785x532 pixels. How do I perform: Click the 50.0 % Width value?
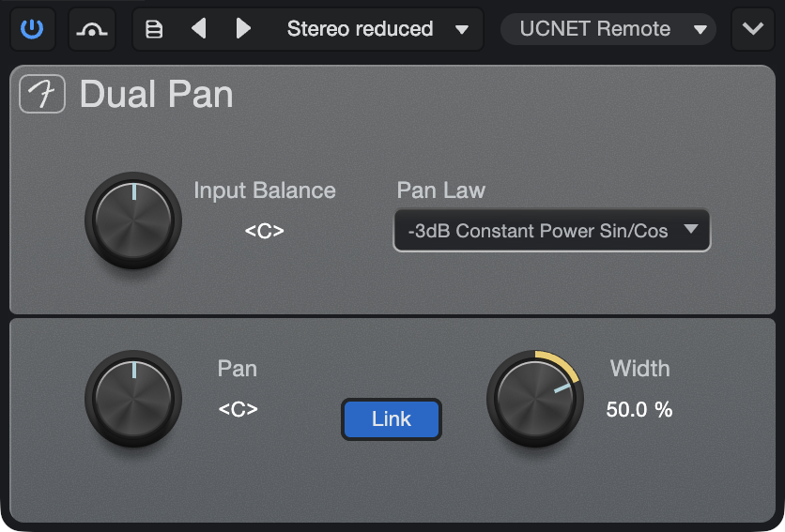[x=639, y=409]
